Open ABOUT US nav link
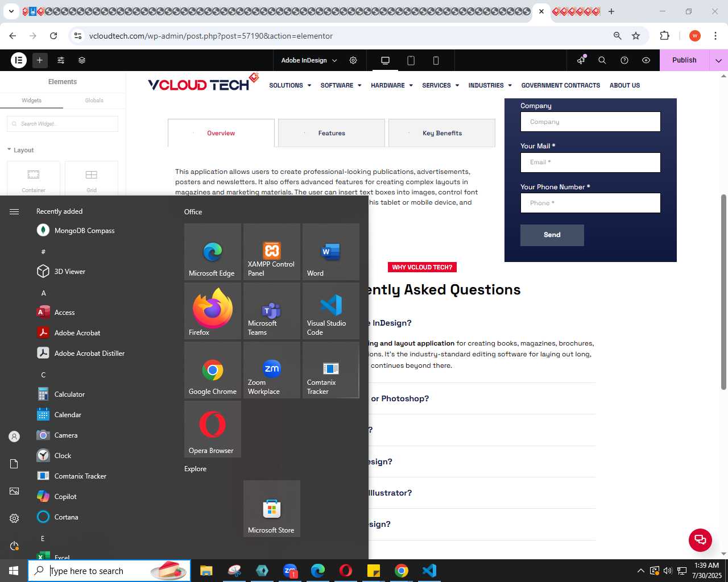728x582 pixels. [x=624, y=85]
